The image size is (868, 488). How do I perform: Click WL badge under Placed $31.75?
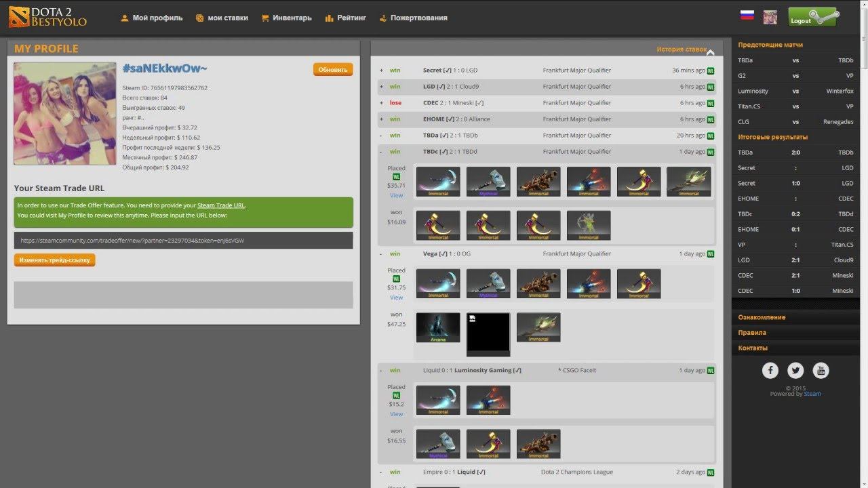(x=397, y=279)
